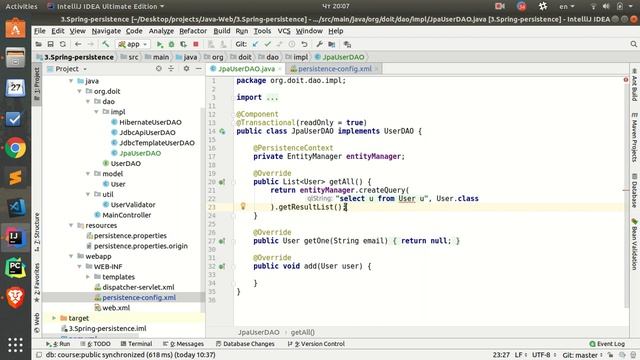
Task: Click Git commit checkmark icon
Action: (268, 44)
